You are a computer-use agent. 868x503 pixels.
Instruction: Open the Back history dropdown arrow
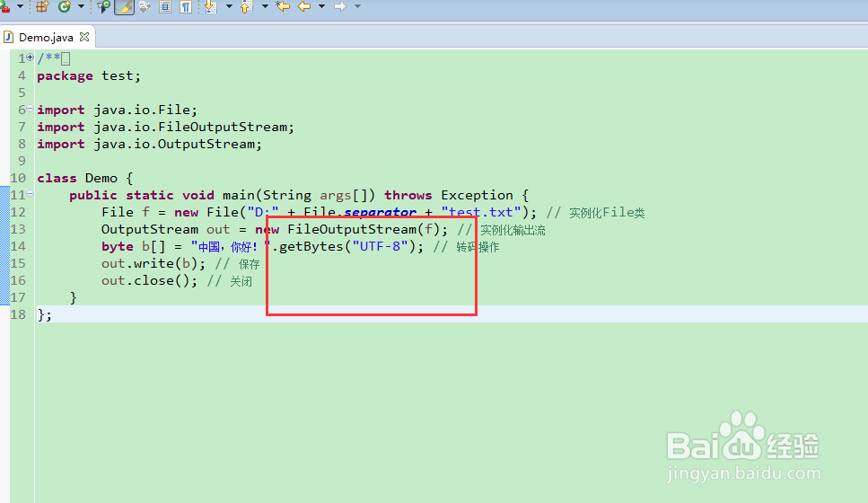[321, 6]
